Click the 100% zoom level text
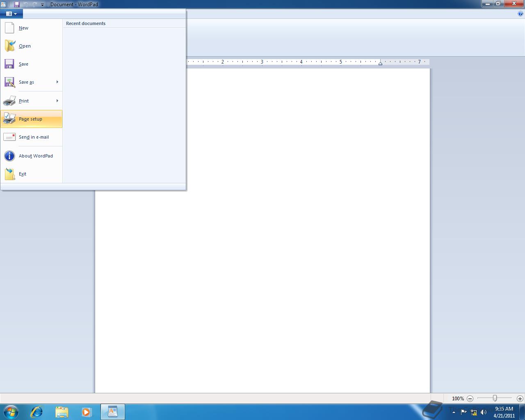 [458, 398]
